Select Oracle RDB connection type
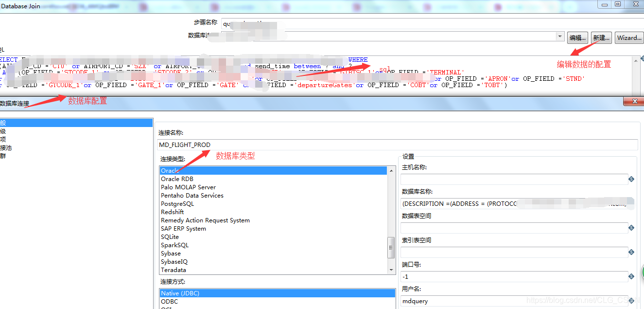Viewport: 644px width, 309px height. [273, 179]
